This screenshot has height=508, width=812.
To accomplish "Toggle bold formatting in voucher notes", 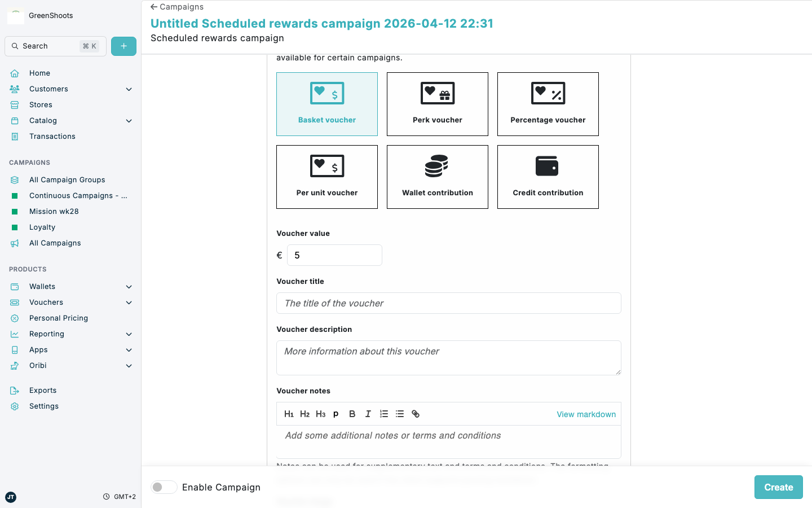I will tap(352, 414).
